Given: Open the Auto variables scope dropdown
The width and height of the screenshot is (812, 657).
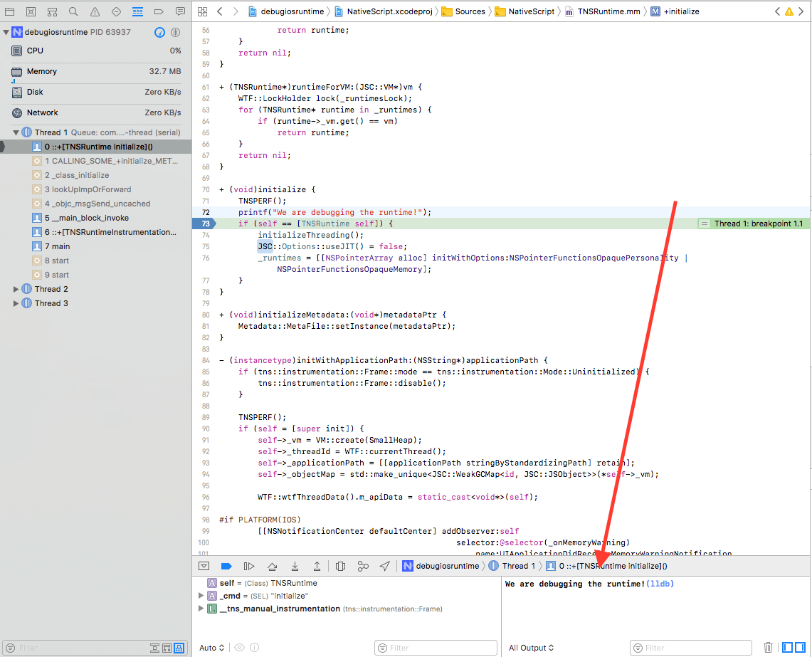Looking at the screenshot, I should click(x=211, y=648).
